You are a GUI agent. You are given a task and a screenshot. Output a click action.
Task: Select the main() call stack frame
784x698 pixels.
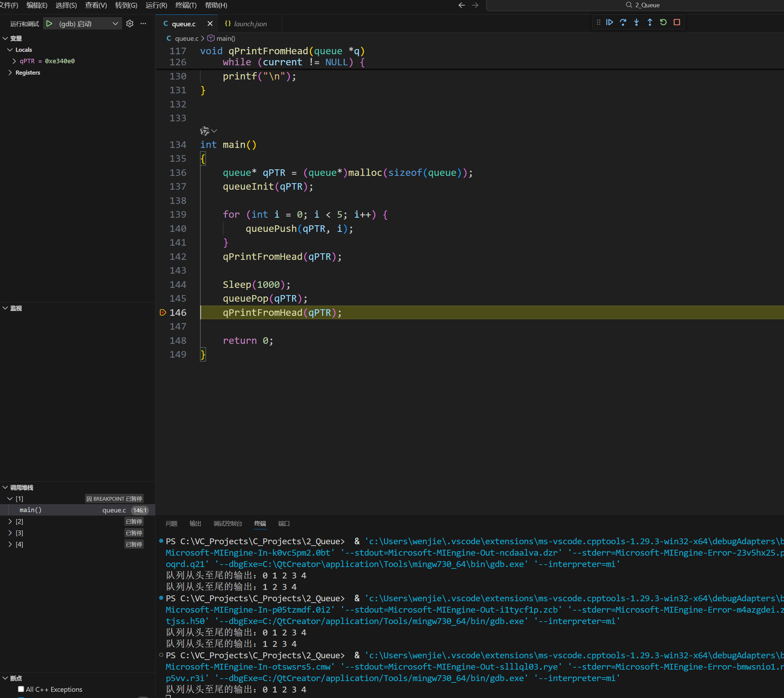click(x=31, y=510)
